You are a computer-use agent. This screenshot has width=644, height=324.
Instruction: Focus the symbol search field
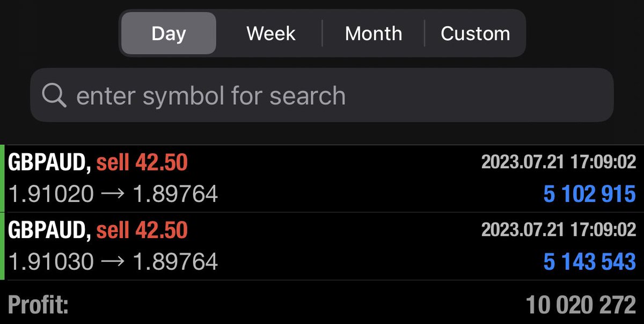click(322, 96)
